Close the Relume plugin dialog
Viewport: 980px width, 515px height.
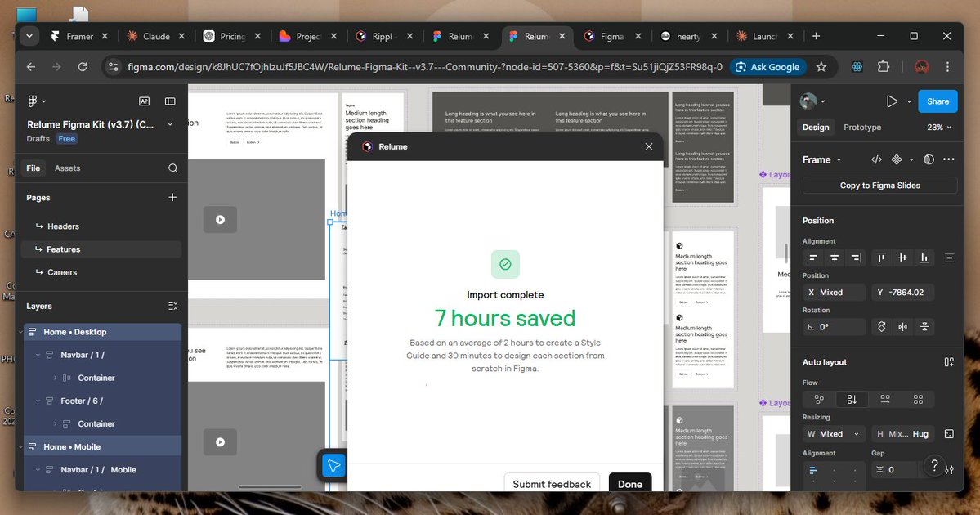649,146
